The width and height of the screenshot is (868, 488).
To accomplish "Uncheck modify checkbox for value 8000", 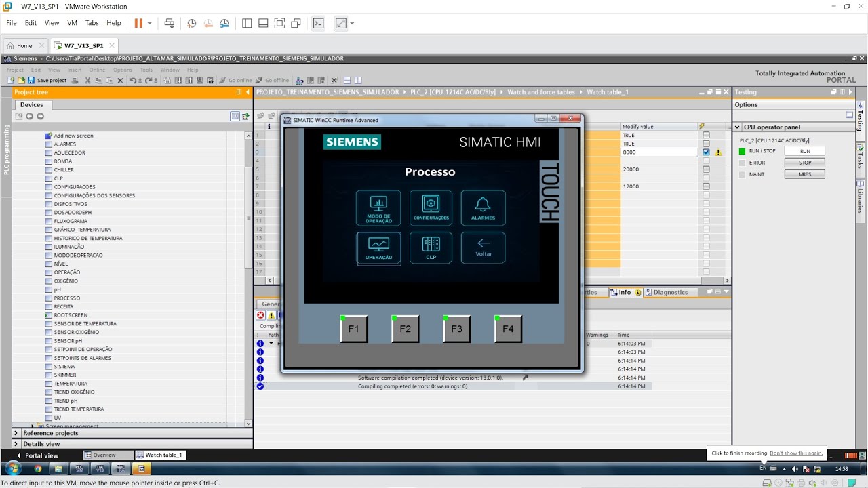I will [706, 152].
